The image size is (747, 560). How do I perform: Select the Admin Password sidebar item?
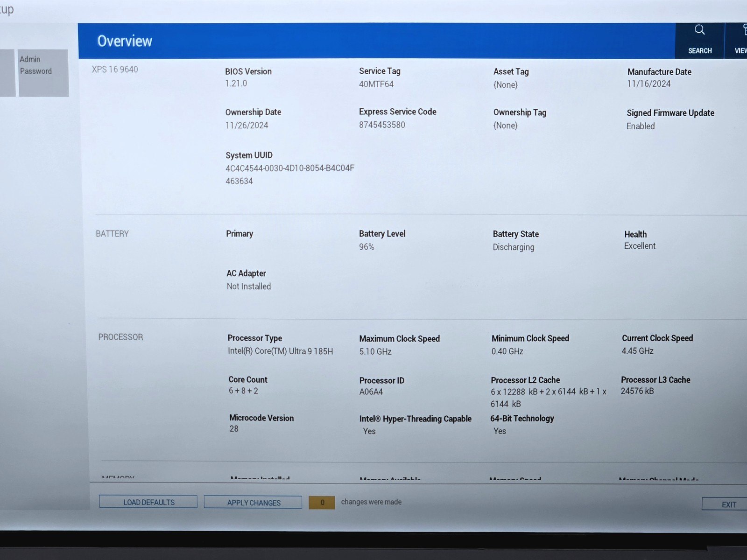[43, 73]
